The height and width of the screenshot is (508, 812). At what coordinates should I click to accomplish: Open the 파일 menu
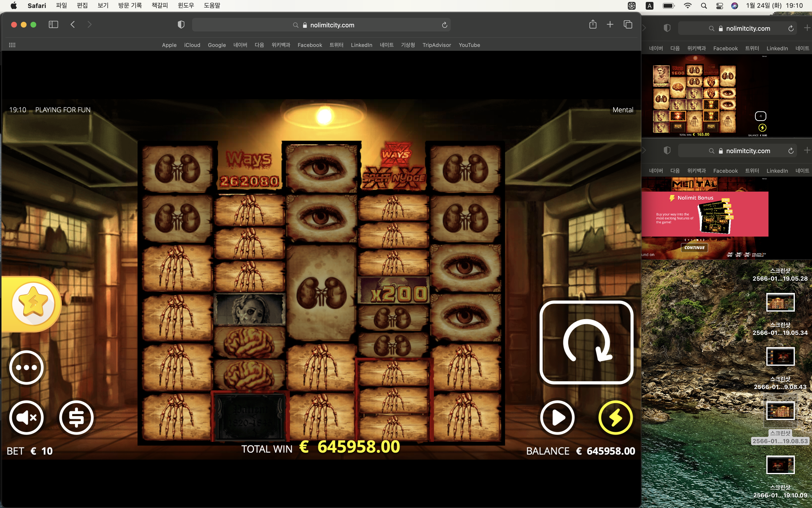point(61,5)
